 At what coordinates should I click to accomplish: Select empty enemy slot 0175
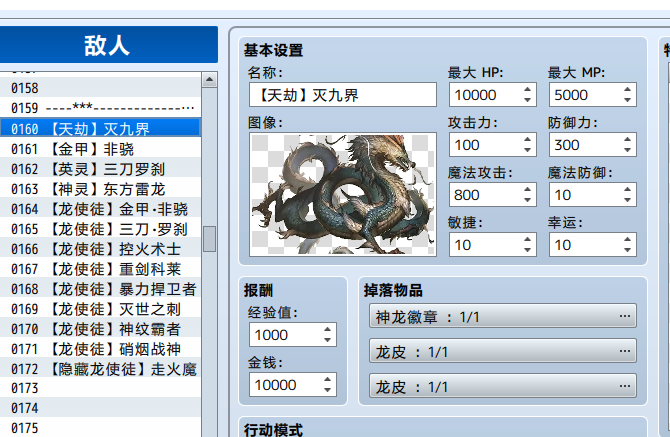100,428
